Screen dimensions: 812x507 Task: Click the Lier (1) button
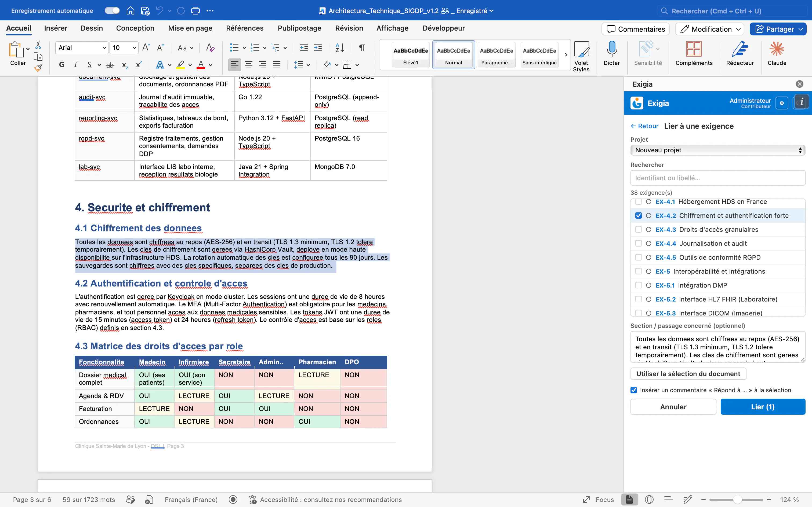pyautogui.click(x=763, y=407)
